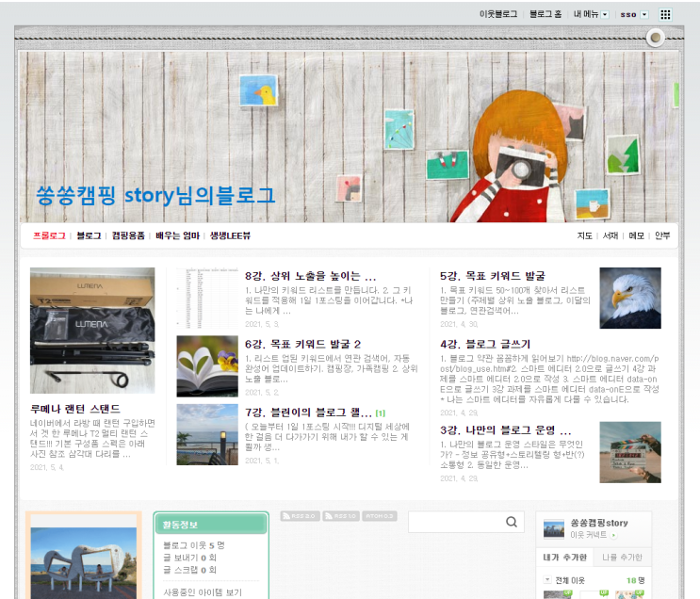Click the movie clapperboard thumbnail
Viewport: 700px width, 599px height.
630,452
